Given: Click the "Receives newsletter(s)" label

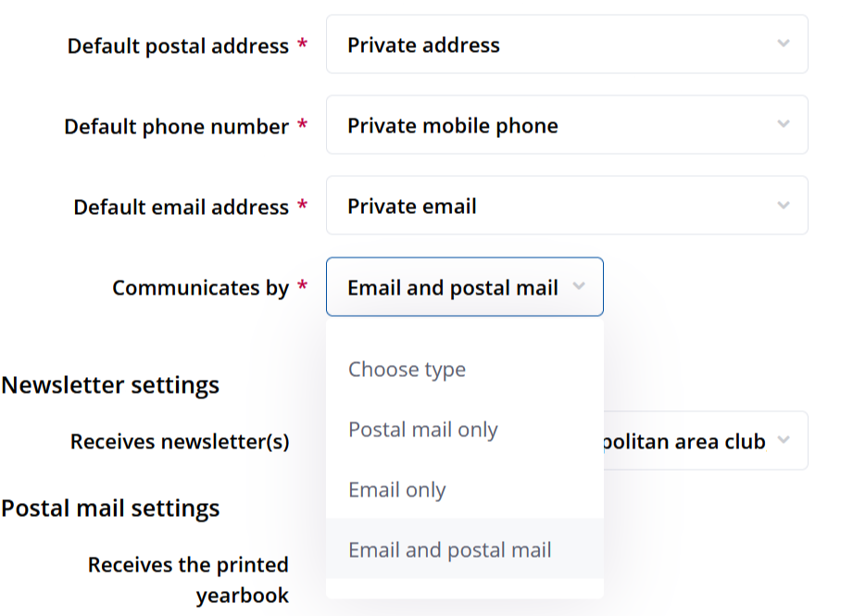Looking at the screenshot, I should coord(180,442).
